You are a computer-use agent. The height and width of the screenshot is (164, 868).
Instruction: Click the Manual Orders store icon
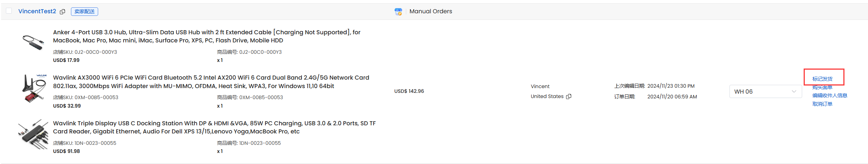point(398,11)
